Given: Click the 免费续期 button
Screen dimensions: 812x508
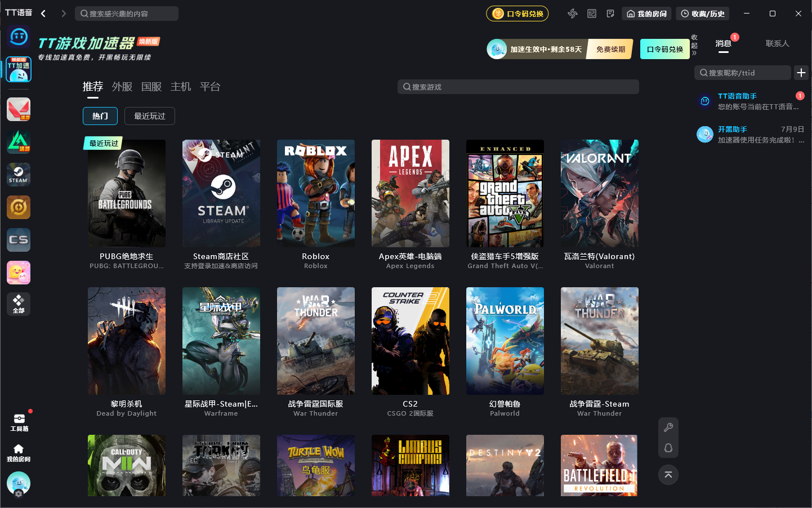Looking at the screenshot, I should (610, 50).
